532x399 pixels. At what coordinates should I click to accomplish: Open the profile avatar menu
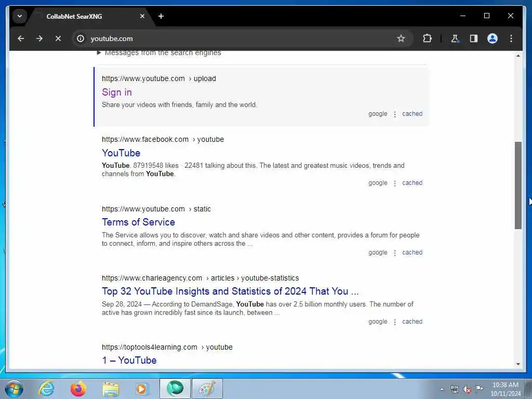[x=493, y=38]
